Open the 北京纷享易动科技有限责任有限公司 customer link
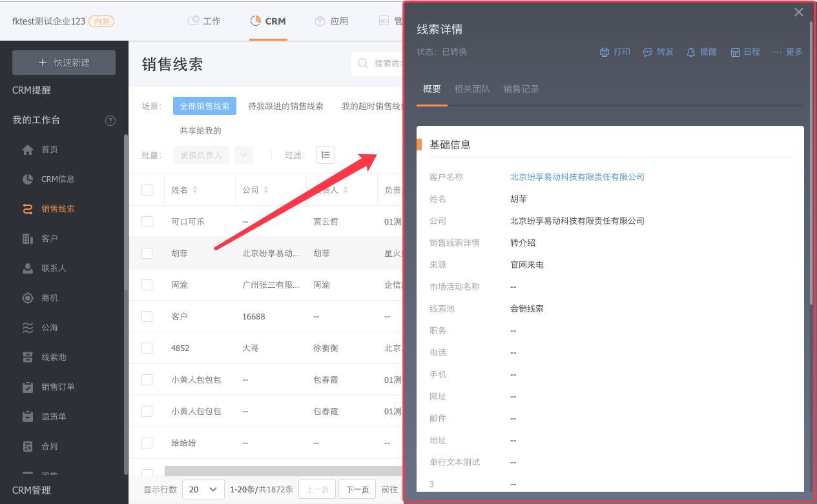Screen dimensions: 817x504 tap(577, 177)
